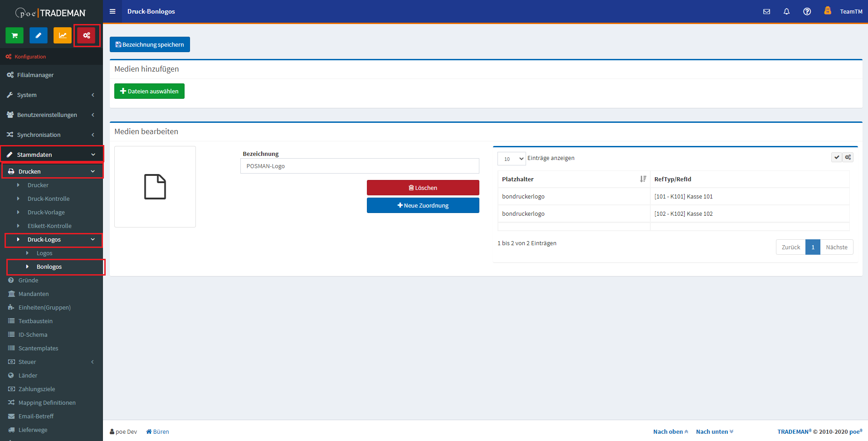Click the red Löschen button
Image resolution: width=868 pixels, height=441 pixels.
423,188
